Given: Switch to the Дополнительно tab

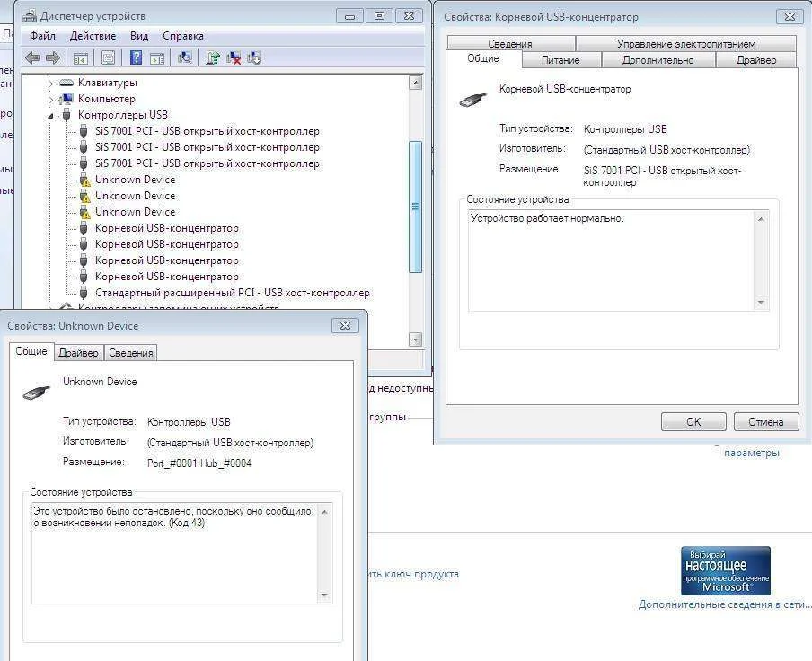Looking at the screenshot, I should coord(658,60).
